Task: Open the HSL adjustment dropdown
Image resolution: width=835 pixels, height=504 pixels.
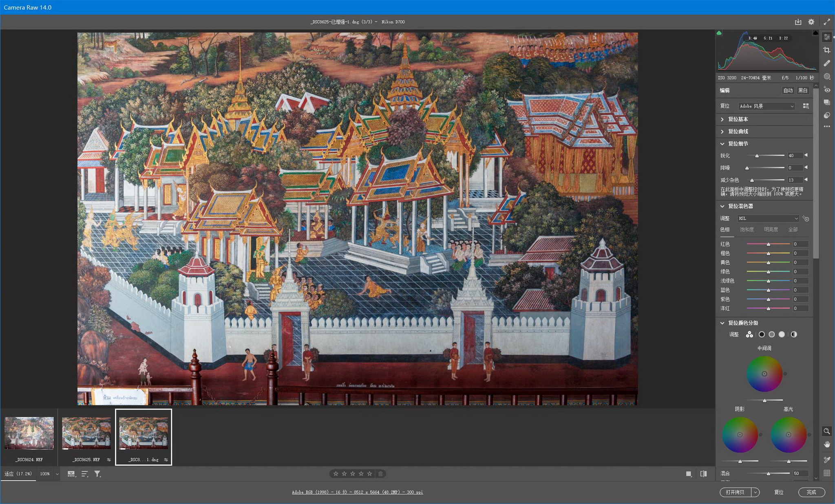Action: tap(768, 218)
